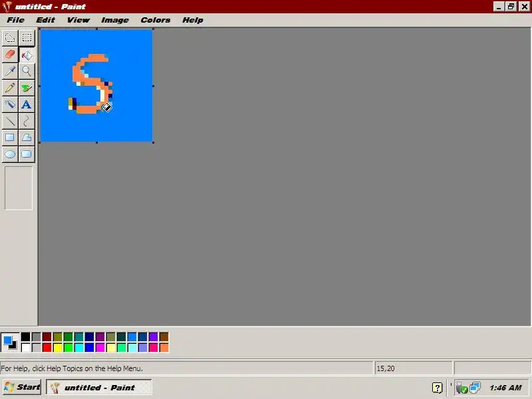Pick the hot pink swatch
532x399 pixels.
(154, 347)
